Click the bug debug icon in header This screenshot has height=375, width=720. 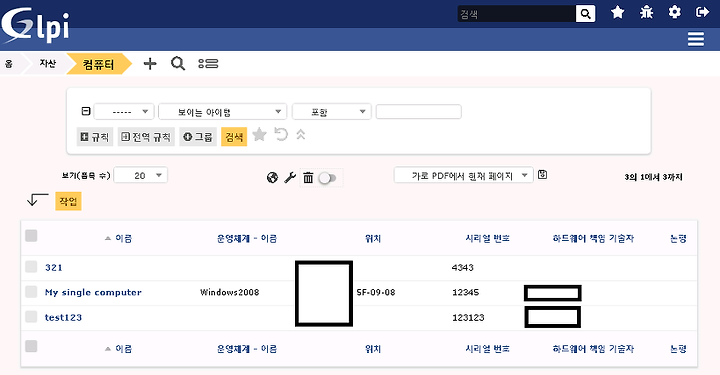coord(647,12)
